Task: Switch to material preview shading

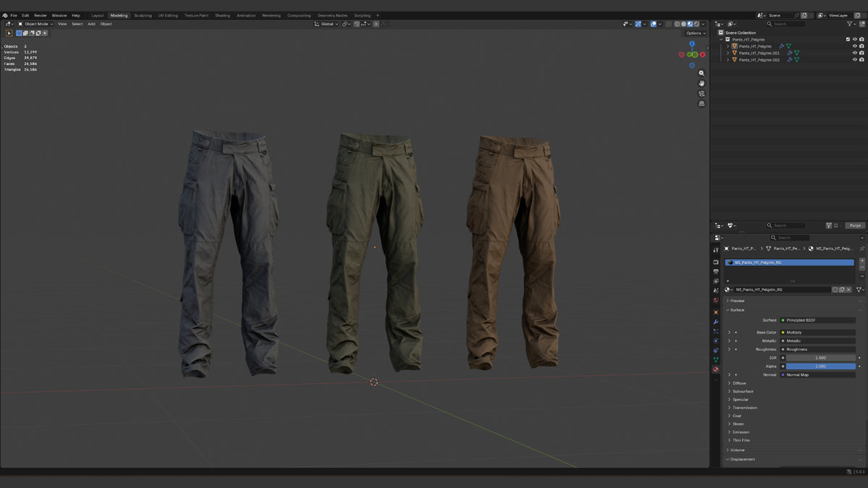Action: tap(690, 24)
